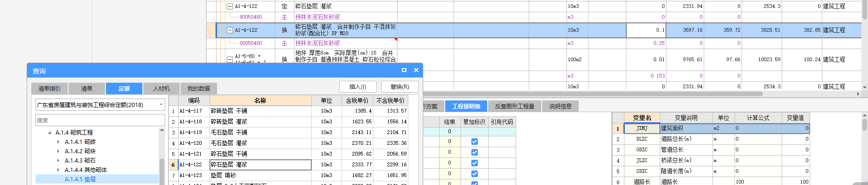Select the GDZC variable name cell
Image resolution: width=868 pixels, height=185 pixels.
(x=642, y=150)
